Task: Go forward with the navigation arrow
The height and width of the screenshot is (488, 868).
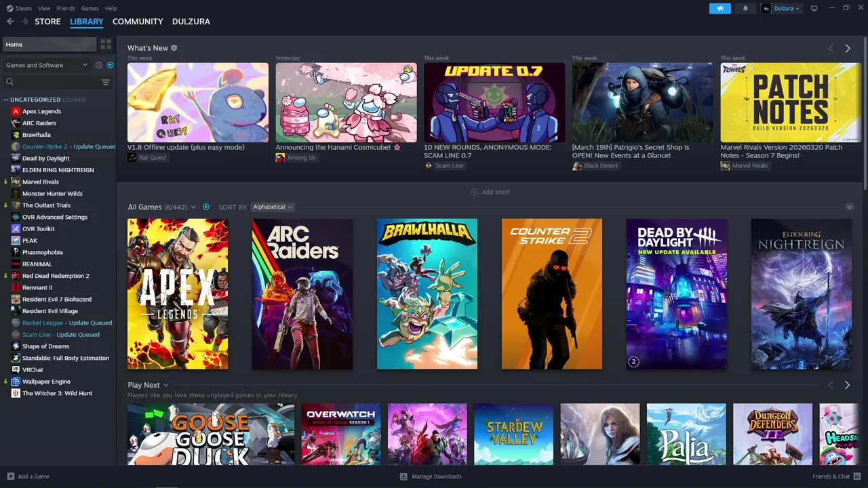Action: pyautogui.click(x=24, y=22)
